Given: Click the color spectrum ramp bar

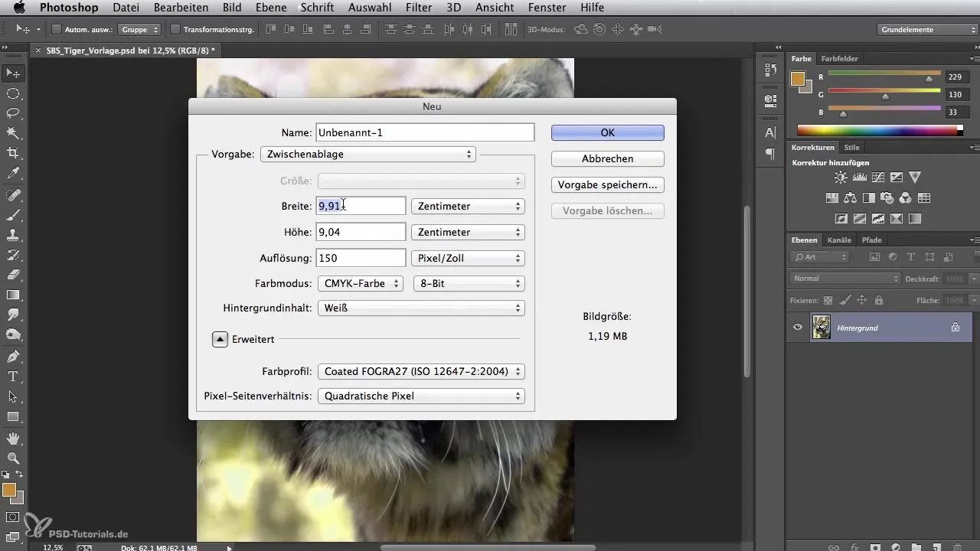Looking at the screenshot, I should pos(880,130).
